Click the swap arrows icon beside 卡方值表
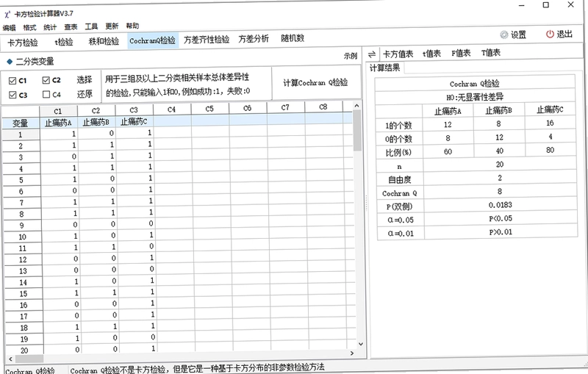Viewport: 588px width, 374px height. (372, 54)
